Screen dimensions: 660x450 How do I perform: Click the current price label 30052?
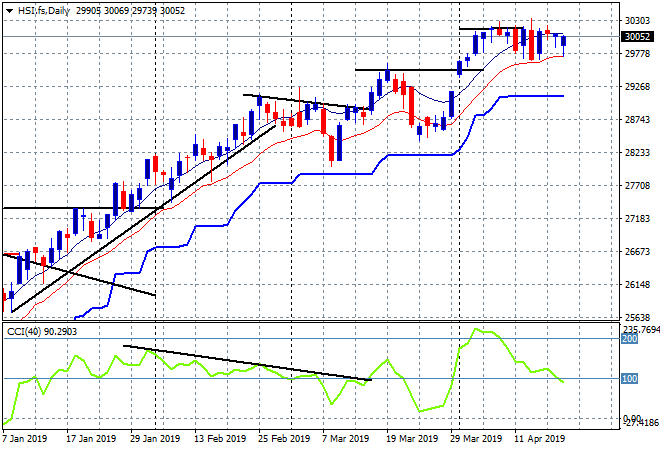pos(637,37)
